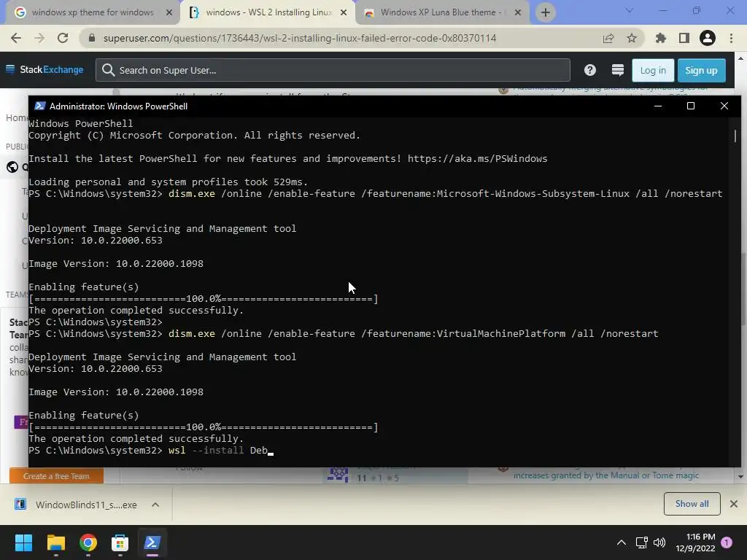Screen dimensions: 747x560
Task: Open tab search chevron in Chrome title bar
Action: [x=630, y=10]
